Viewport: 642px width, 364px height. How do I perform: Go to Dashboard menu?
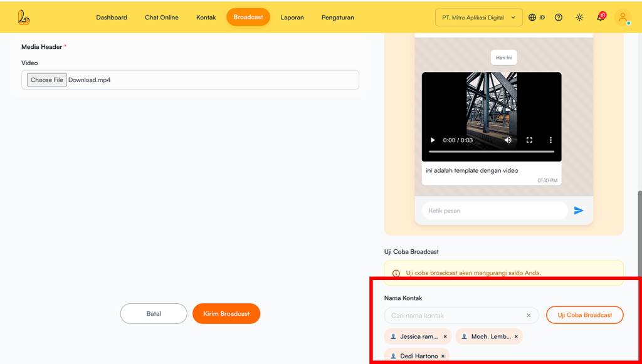pos(112,18)
